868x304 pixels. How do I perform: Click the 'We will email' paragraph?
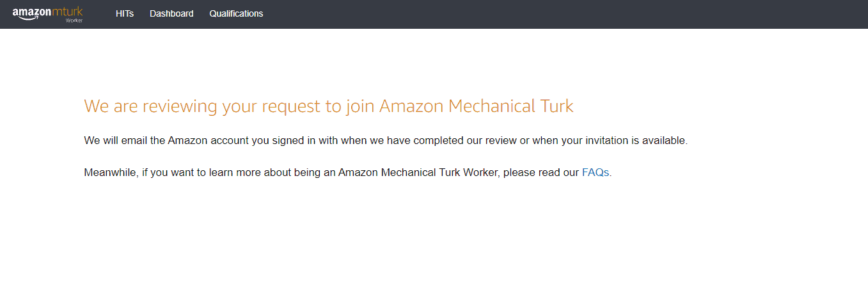click(x=386, y=141)
